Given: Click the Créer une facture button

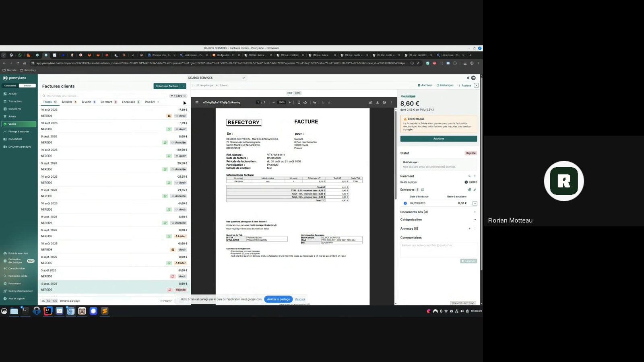Looking at the screenshot, I should click(x=167, y=86).
